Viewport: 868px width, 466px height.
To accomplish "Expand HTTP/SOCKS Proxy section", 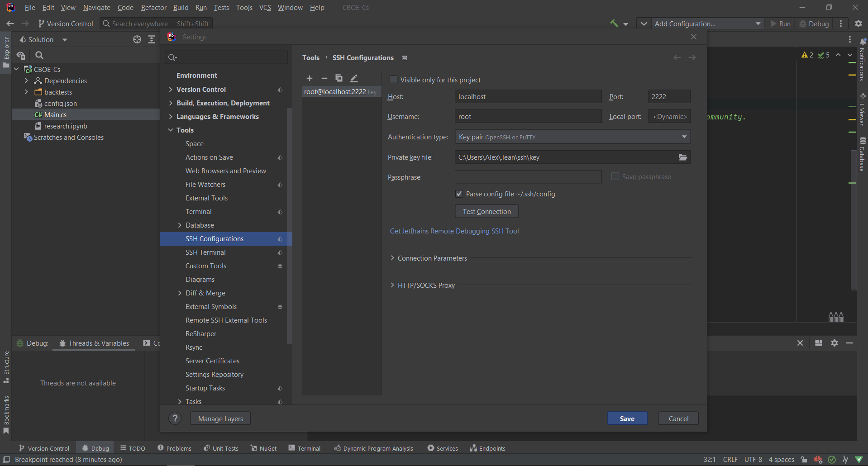I will [x=392, y=285].
